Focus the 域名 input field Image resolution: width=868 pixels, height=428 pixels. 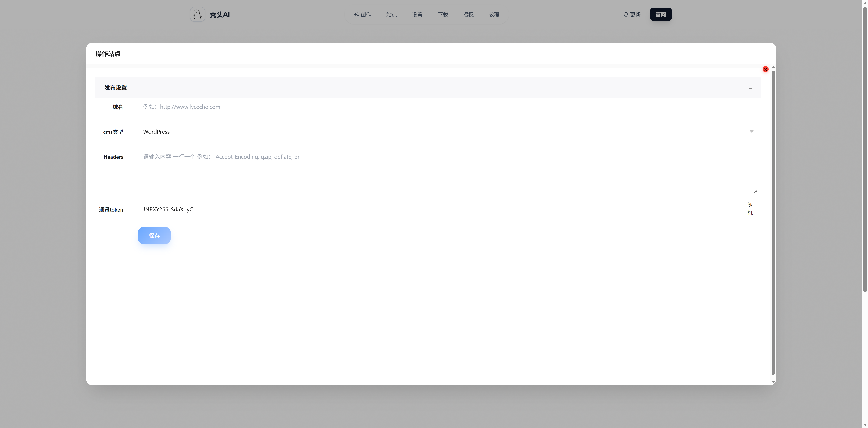click(x=438, y=107)
